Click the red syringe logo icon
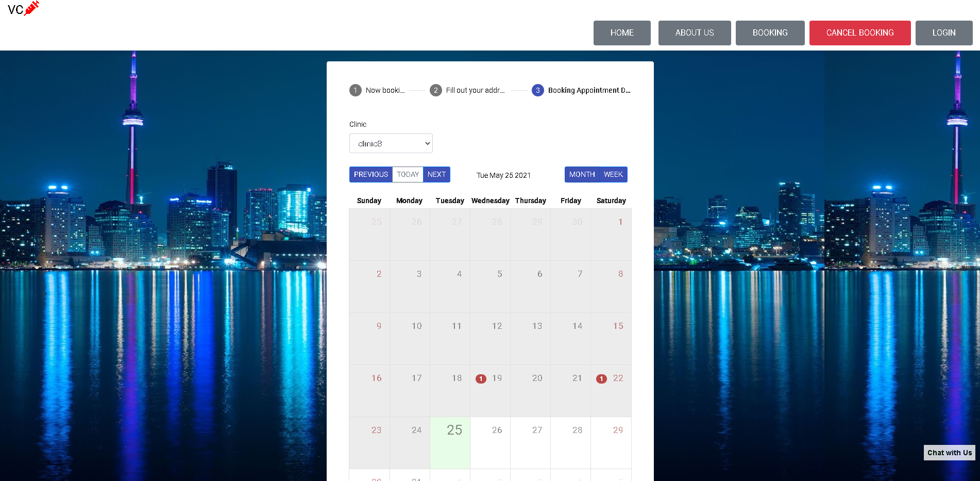This screenshot has width=980, height=481. click(x=32, y=8)
